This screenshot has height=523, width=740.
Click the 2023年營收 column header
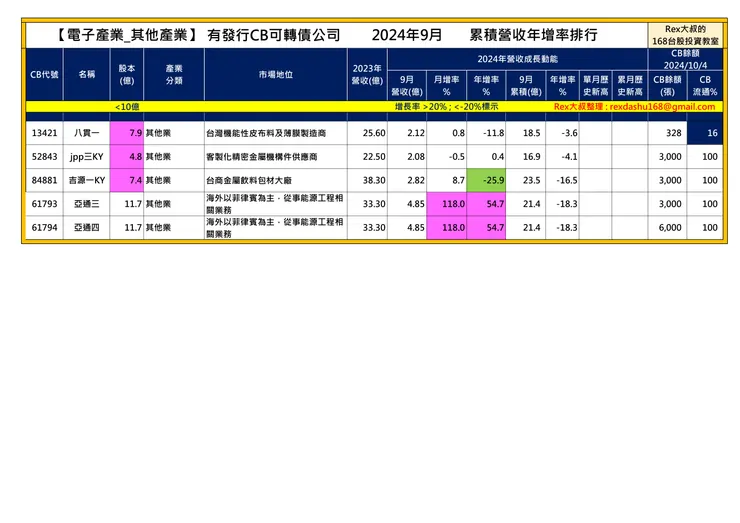pos(367,75)
